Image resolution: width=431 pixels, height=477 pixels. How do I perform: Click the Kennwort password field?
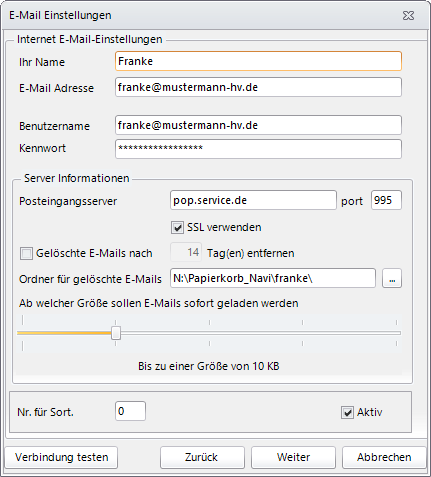258,149
